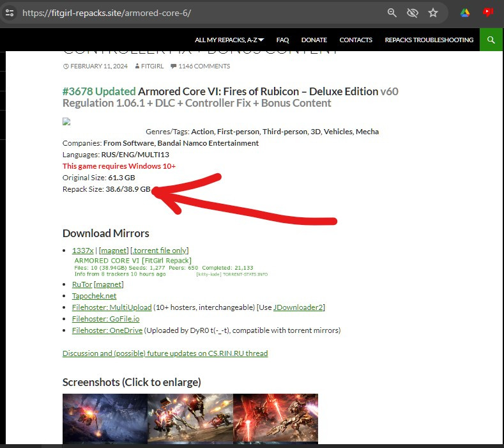Open the site information icon in address bar
Image resolution: width=504 pixels, height=448 pixels.
coord(10,13)
